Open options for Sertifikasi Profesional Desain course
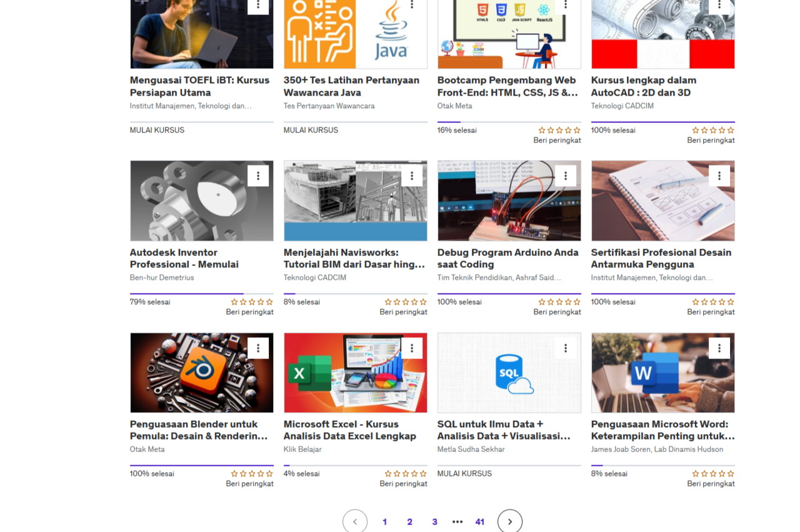 [719, 176]
